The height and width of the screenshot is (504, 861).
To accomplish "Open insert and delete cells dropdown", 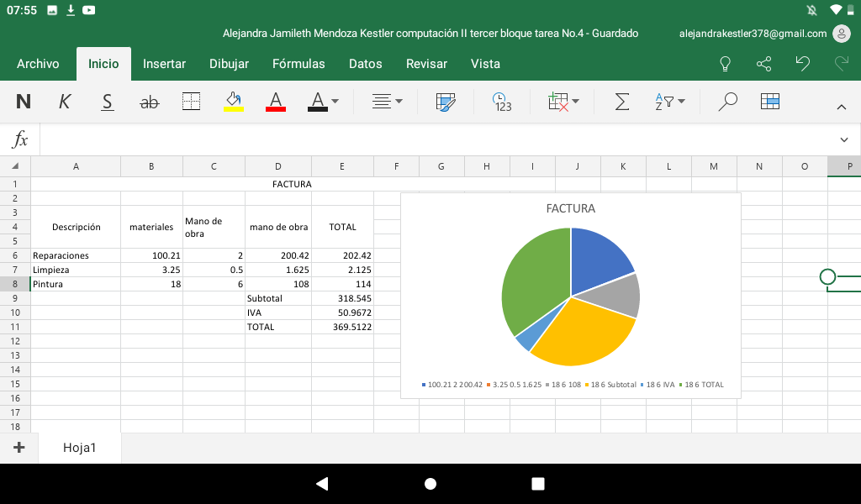I will point(563,102).
